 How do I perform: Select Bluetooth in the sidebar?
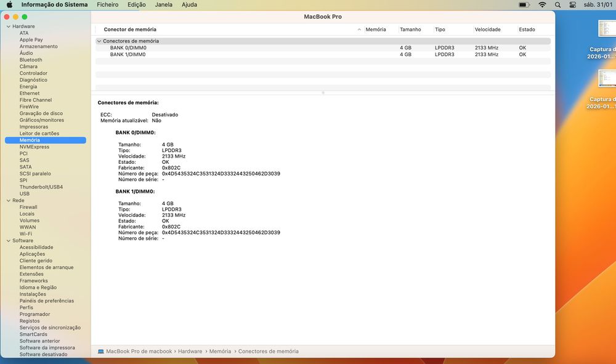31,60
